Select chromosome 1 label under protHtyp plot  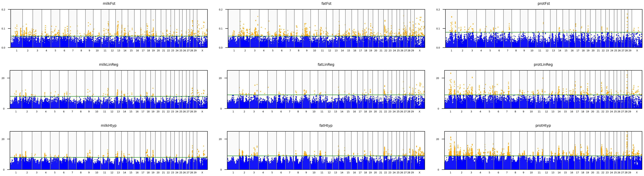tap(450, 172)
